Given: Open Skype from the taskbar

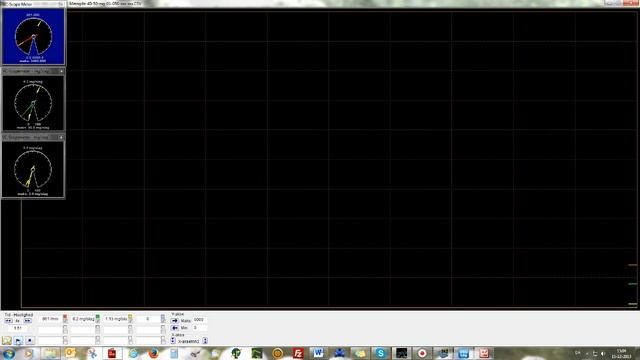Looking at the screenshot, I should (380, 353).
